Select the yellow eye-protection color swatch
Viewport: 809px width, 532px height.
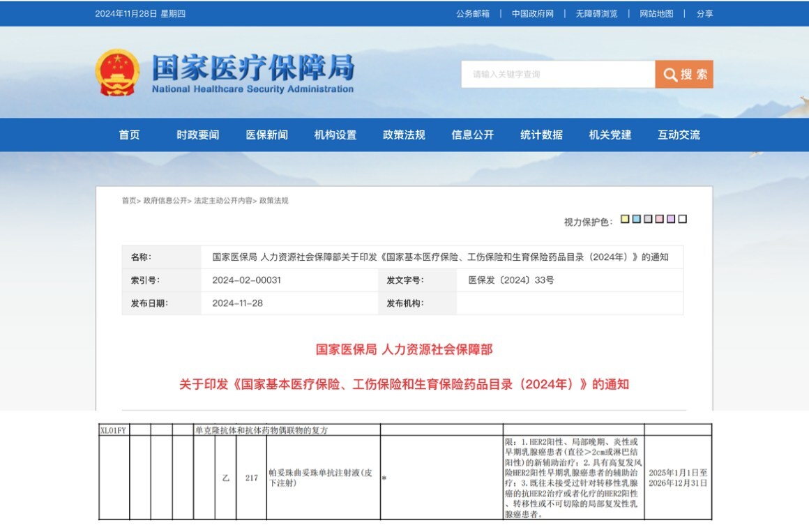click(625, 219)
